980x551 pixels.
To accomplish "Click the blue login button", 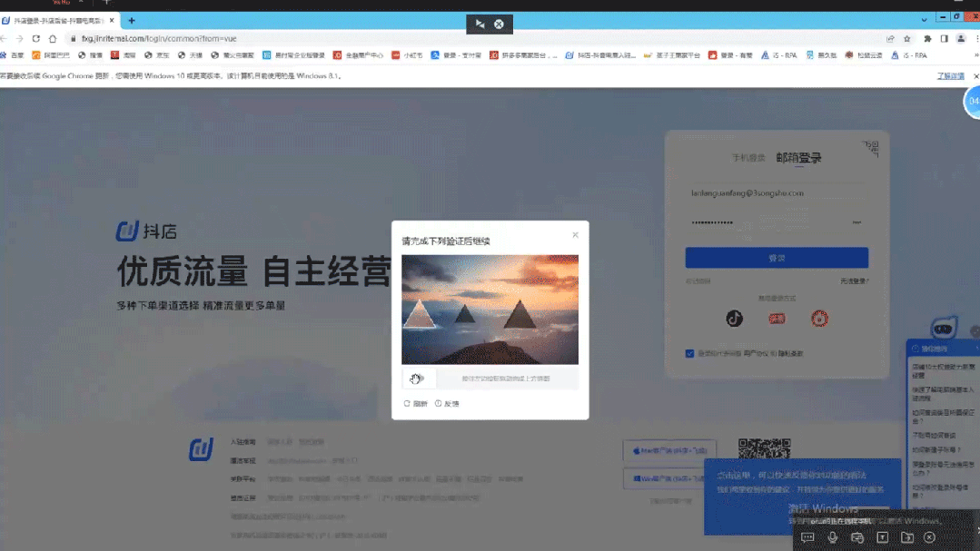I will [x=777, y=258].
